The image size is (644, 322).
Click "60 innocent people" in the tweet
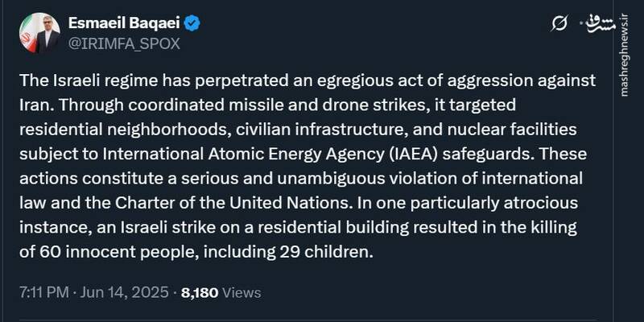point(105,252)
